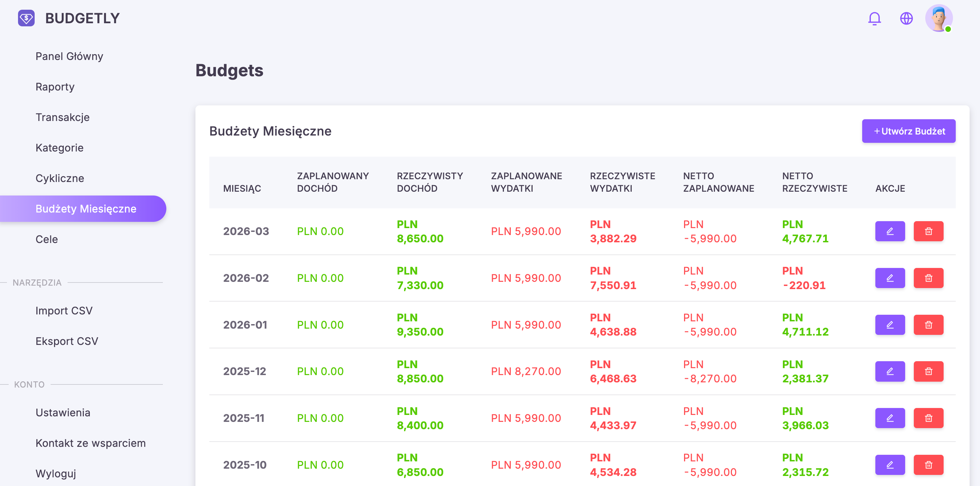The height and width of the screenshot is (486, 980).
Task: Click the MIESIĄC column header
Action: coord(242,188)
